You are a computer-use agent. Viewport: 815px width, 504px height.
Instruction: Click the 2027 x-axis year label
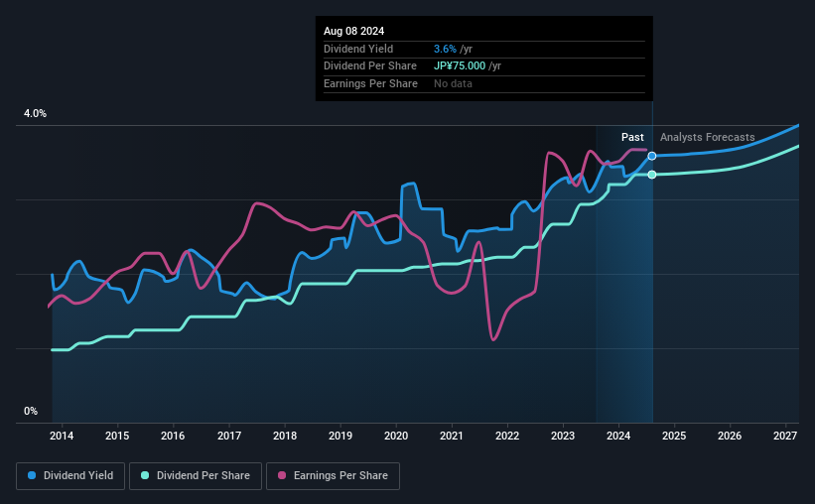785,436
